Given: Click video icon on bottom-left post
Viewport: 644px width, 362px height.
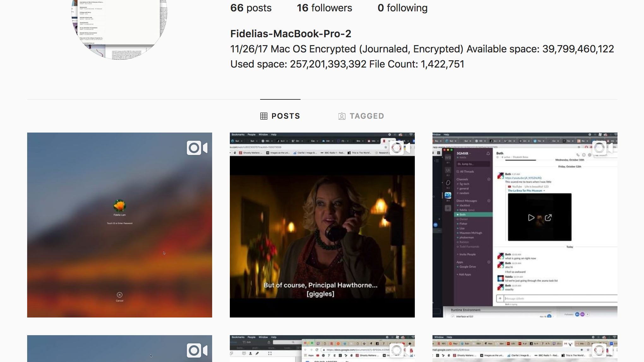Looking at the screenshot, I should pyautogui.click(x=197, y=350).
